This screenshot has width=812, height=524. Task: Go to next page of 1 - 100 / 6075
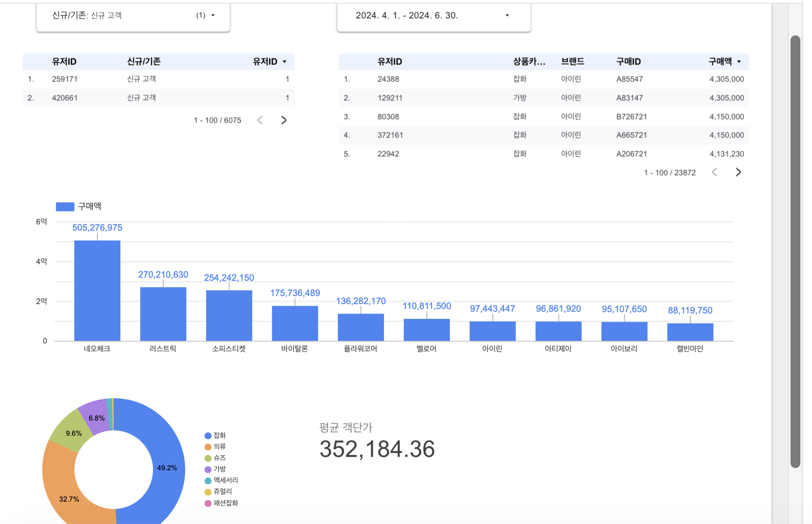coord(284,120)
